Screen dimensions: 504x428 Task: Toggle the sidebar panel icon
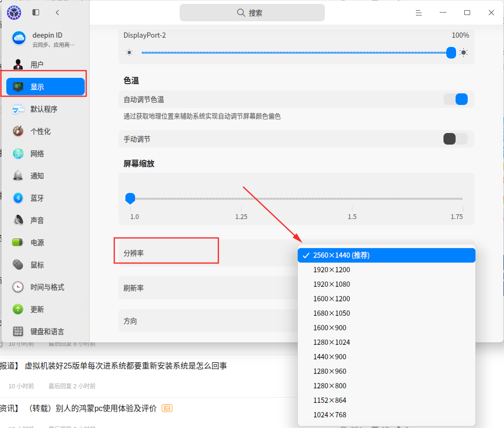(36, 13)
